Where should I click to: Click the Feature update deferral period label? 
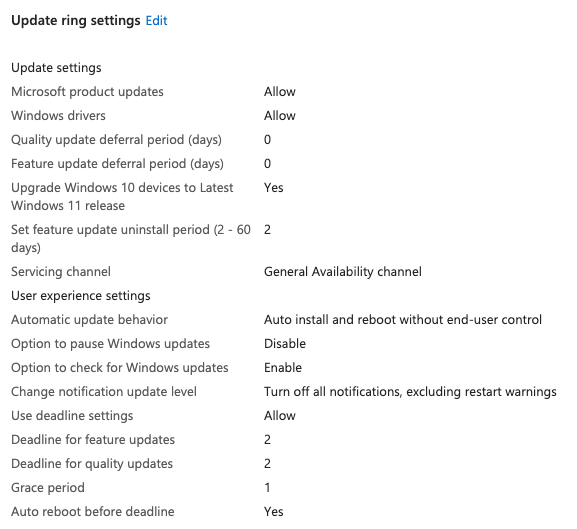[117, 164]
